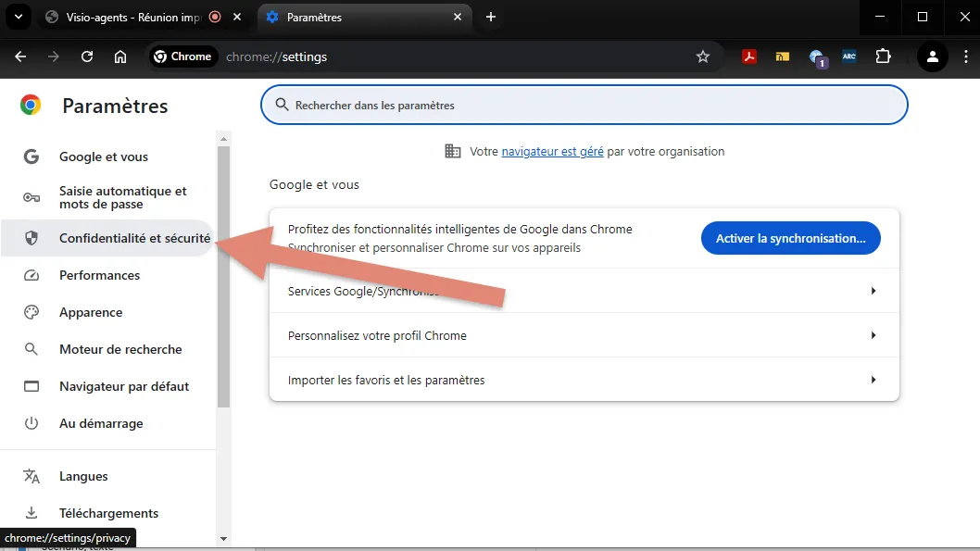The image size is (980, 551).
Task: Bookmark this page with the star icon
Action: (703, 56)
